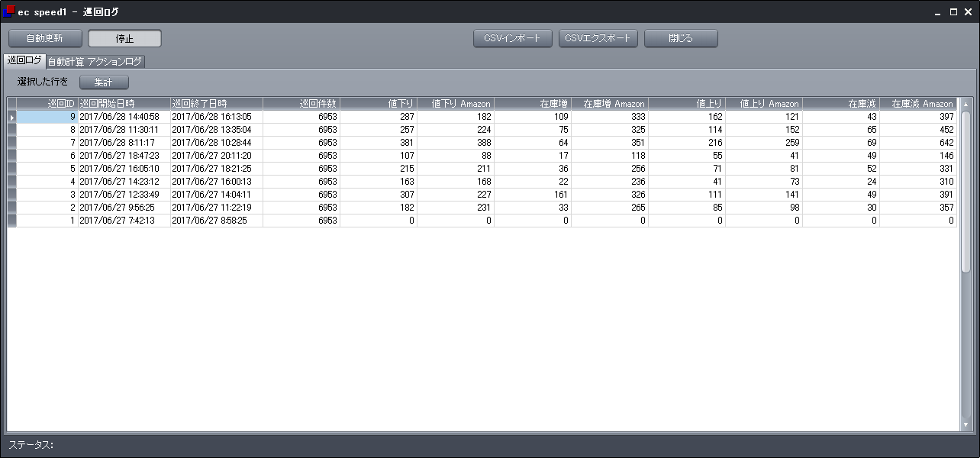Switch to the 巡回ログ tab
This screenshot has width=980, height=458.
click(24, 60)
